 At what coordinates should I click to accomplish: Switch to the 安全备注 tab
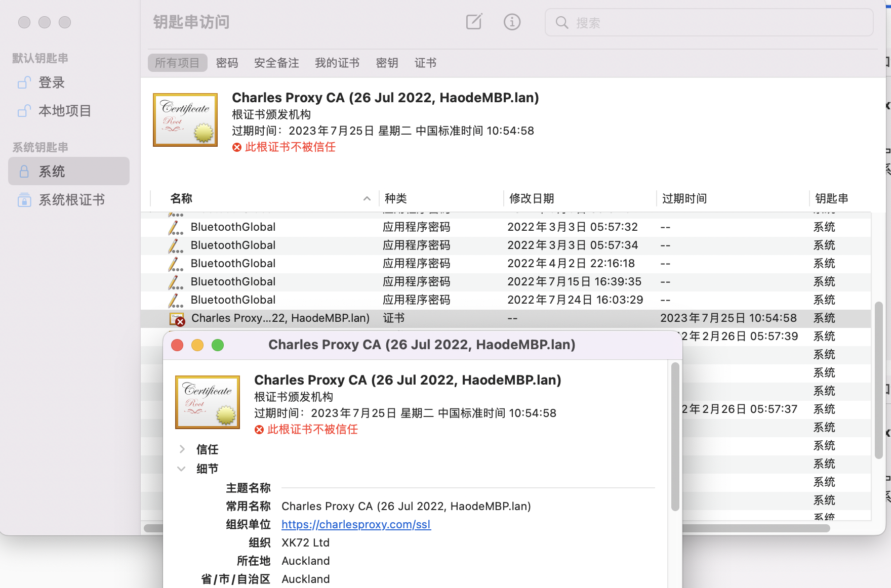(x=276, y=63)
